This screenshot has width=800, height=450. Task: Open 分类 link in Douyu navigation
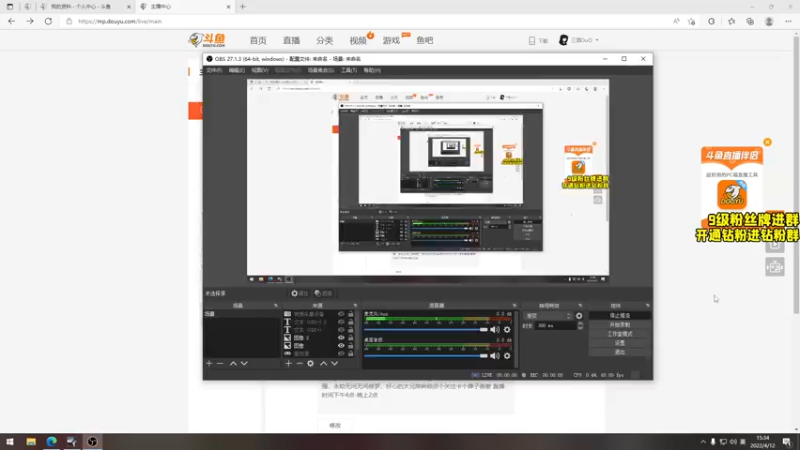coord(324,40)
